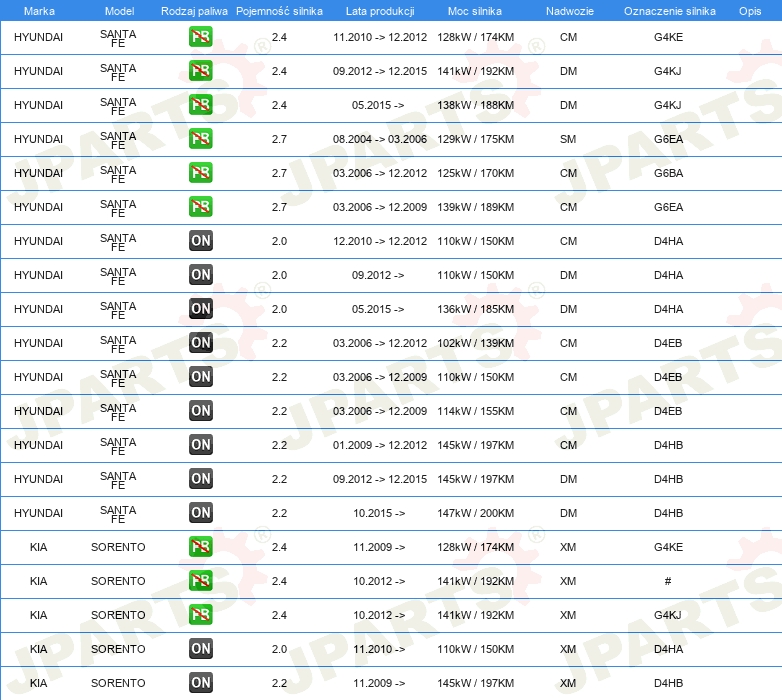The height and width of the screenshot is (700, 782).
Task: Click the ON icon in the Santa Fe 2.0 row dated 09.2012 ->
Action: click(200, 275)
